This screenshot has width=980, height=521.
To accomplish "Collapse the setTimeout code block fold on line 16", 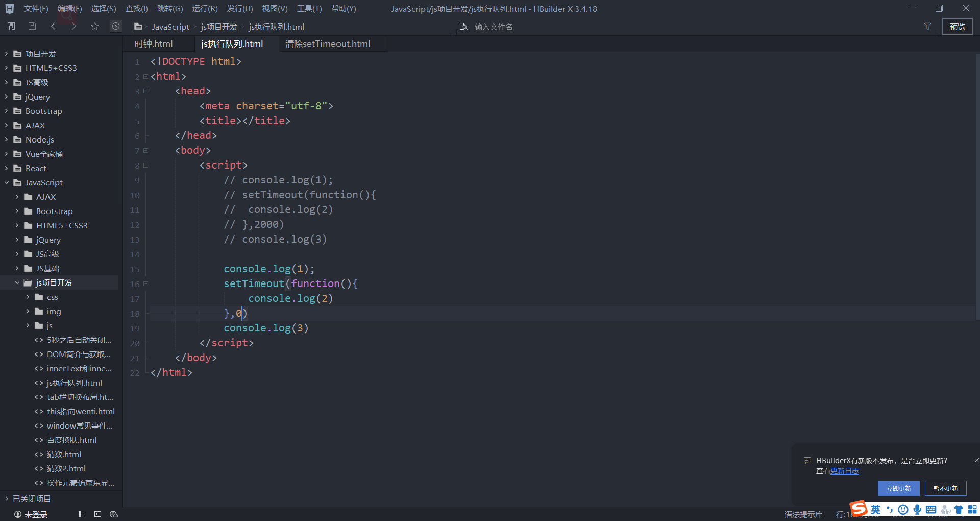I will pyautogui.click(x=145, y=283).
